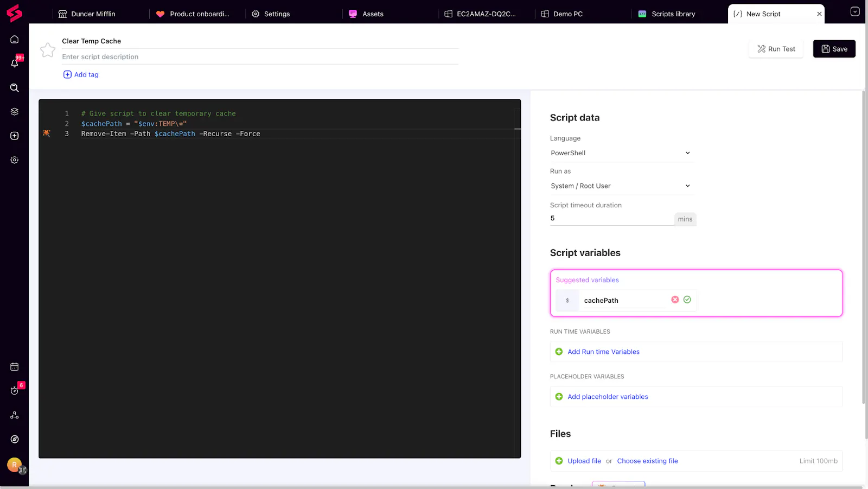Viewport: 868px width, 489px height.
Task: Open the network hierarchy icon in sidebar
Action: click(15, 415)
